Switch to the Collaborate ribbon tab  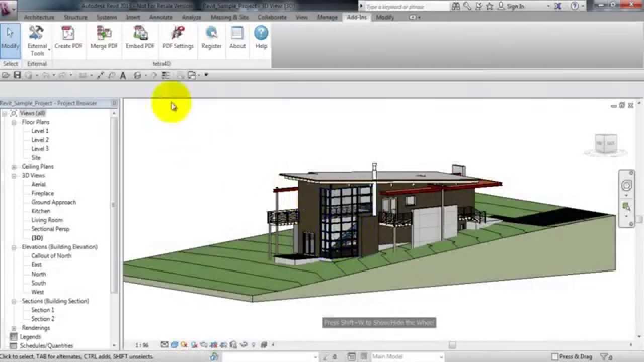[x=272, y=17]
